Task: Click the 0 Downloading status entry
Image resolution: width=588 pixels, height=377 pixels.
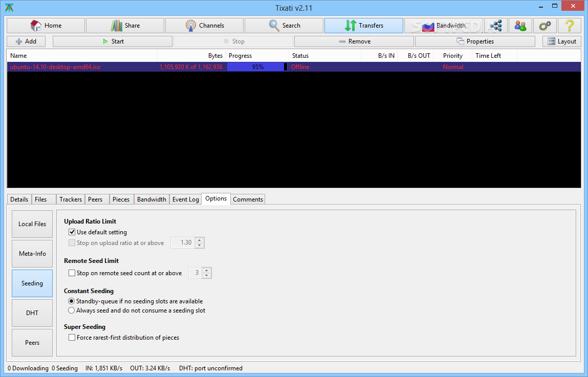Action: (28, 368)
